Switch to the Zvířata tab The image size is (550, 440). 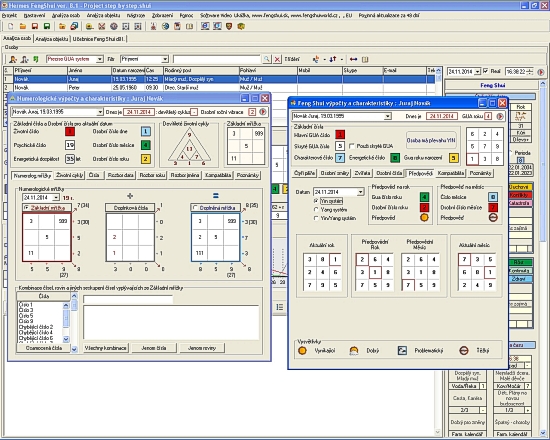[362, 173]
